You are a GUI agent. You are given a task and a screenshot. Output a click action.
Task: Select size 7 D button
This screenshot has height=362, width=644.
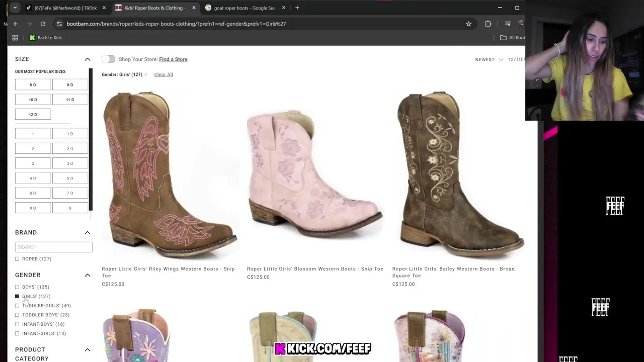click(x=70, y=193)
